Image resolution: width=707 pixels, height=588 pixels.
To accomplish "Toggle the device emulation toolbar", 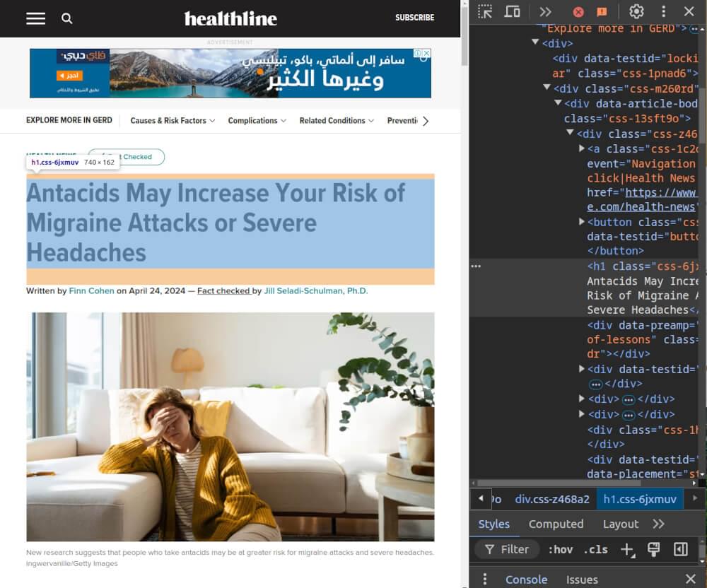I will (x=512, y=11).
